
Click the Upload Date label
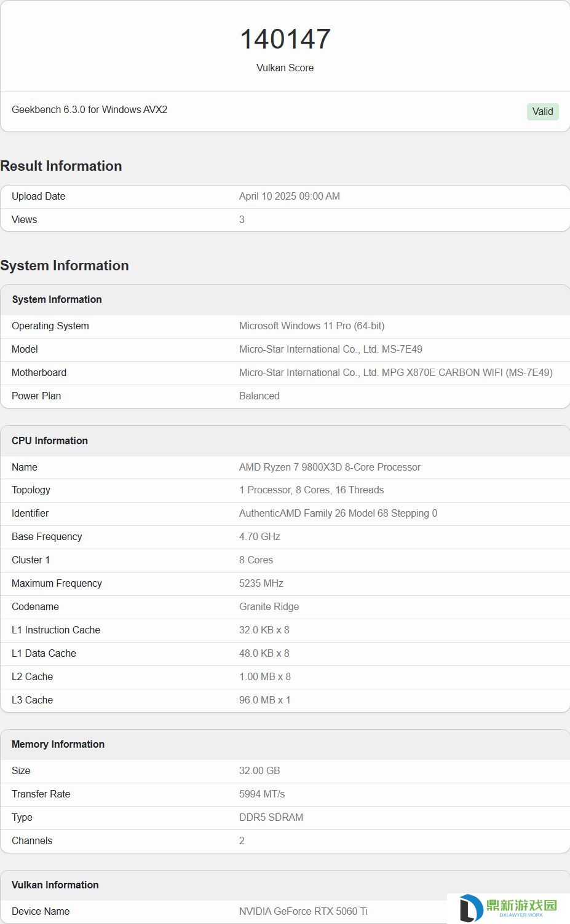coord(38,196)
